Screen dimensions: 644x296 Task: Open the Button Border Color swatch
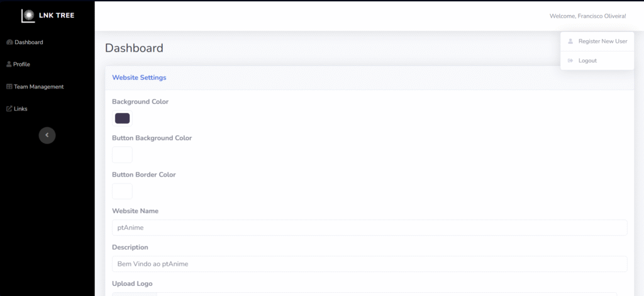123,191
